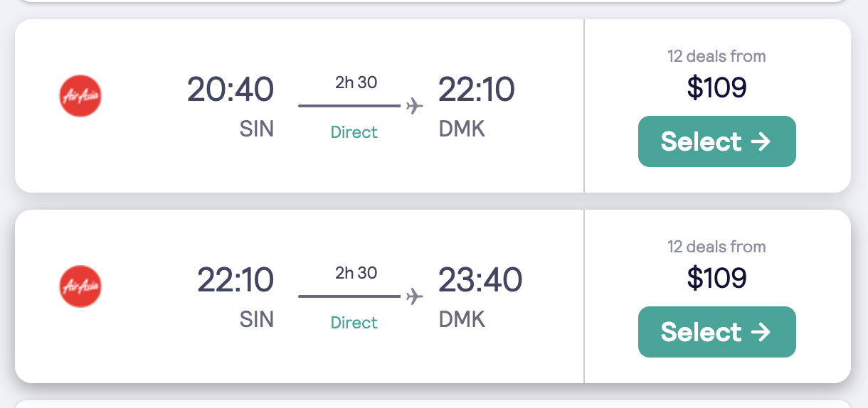868x408 pixels.
Task: Click the DMK destination code on the 20:40 flight
Action: pyautogui.click(x=462, y=129)
